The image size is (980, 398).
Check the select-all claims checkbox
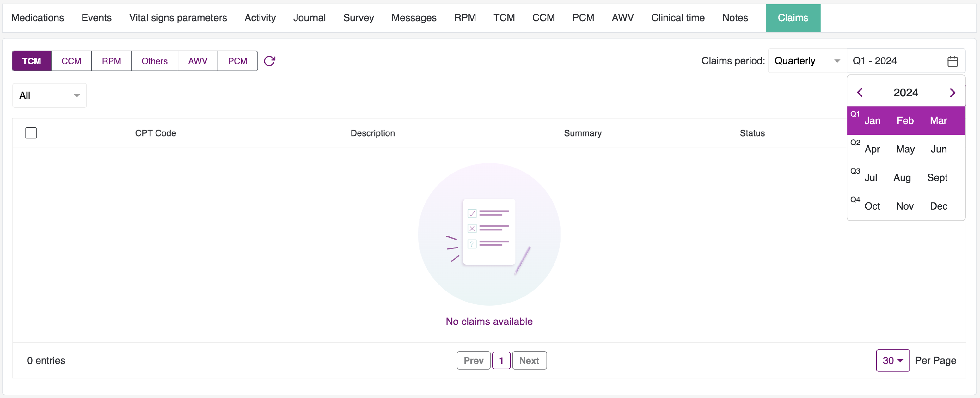31,133
